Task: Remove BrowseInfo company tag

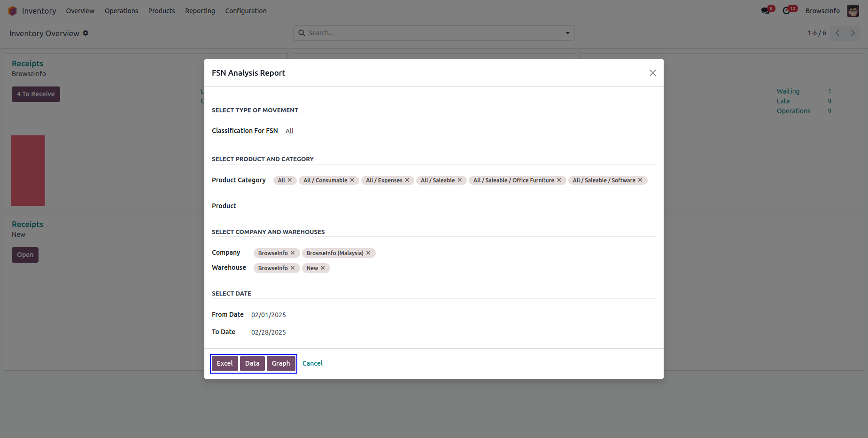Action: [x=293, y=253]
